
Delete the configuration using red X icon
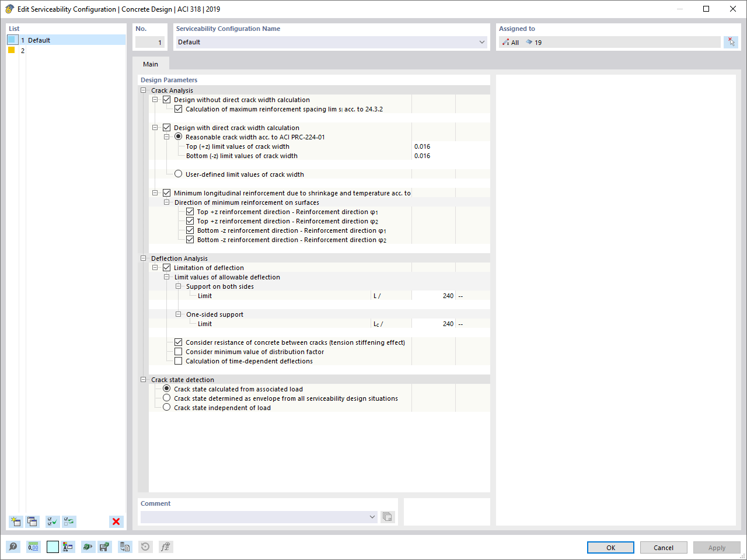click(x=116, y=521)
